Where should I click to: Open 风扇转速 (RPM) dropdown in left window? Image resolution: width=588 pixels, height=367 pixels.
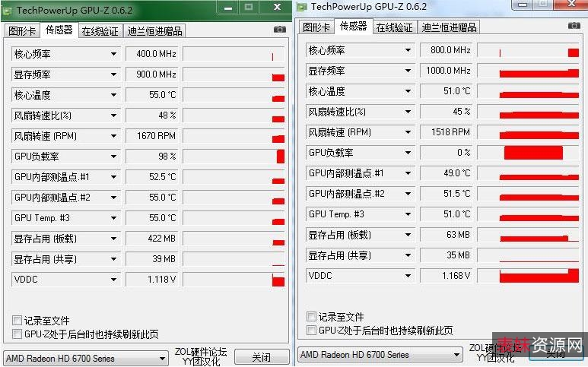click(x=65, y=136)
